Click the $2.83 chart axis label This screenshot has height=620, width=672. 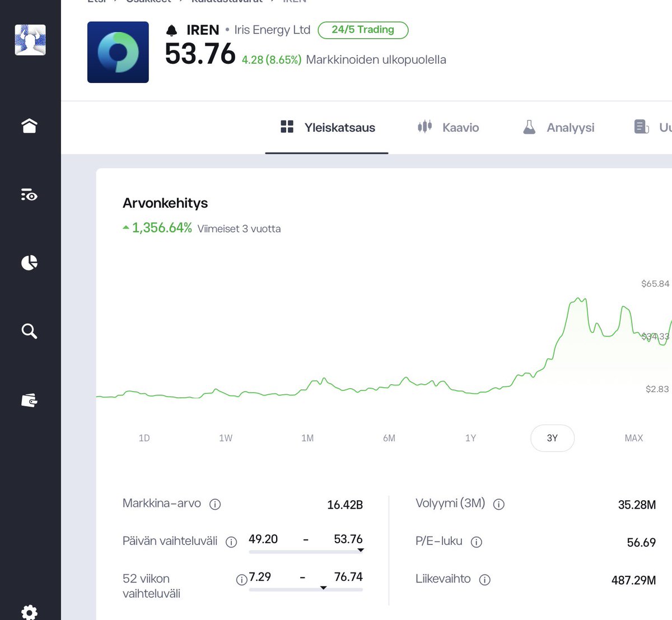[x=657, y=389]
